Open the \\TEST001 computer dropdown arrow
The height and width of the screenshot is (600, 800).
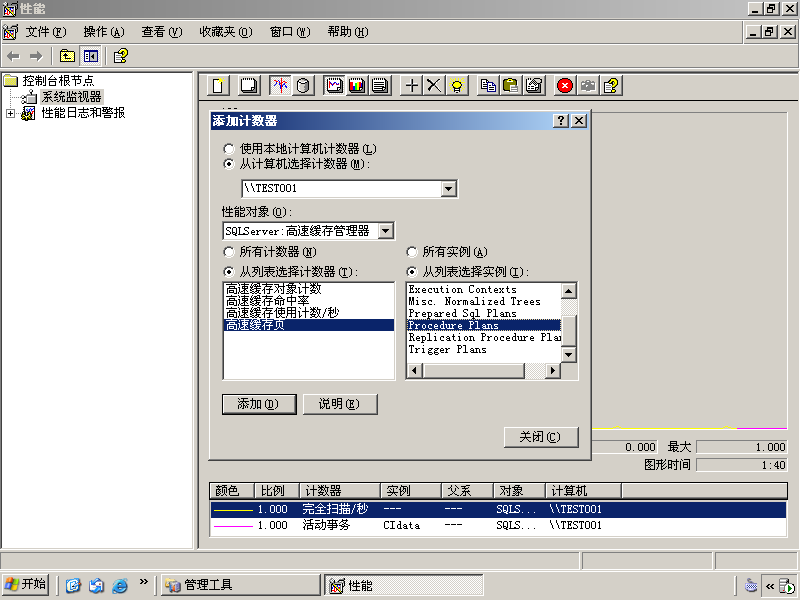point(448,189)
